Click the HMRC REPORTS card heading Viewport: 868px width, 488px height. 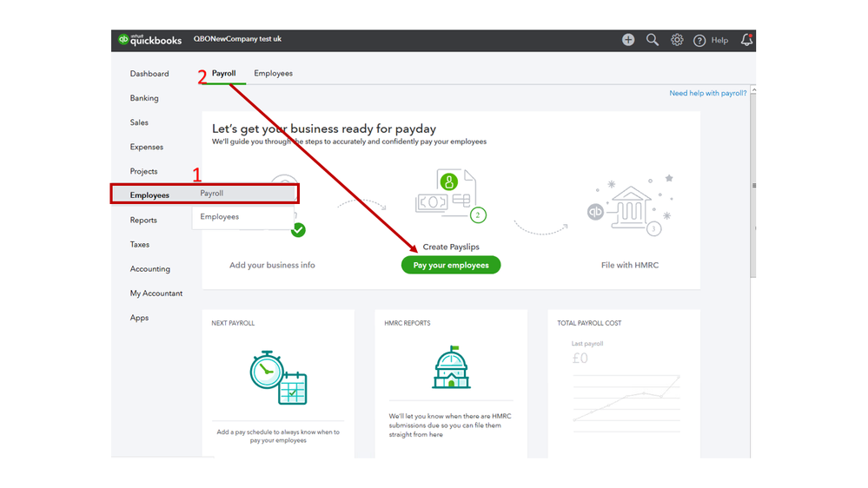[407, 323]
